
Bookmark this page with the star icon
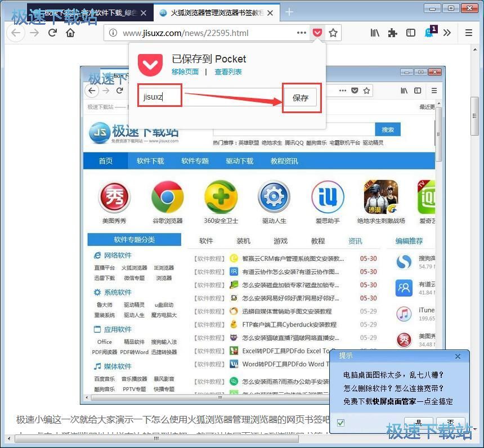coord(333,33)
